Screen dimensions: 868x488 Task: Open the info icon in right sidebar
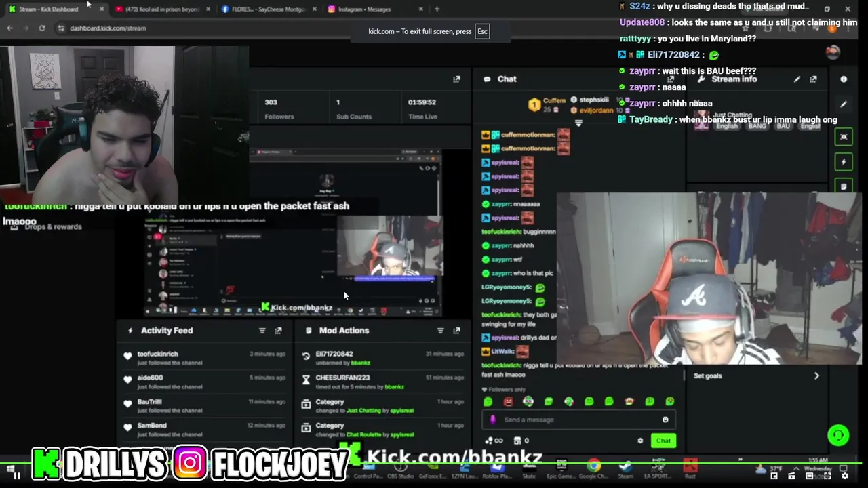(x=844, y=79)
